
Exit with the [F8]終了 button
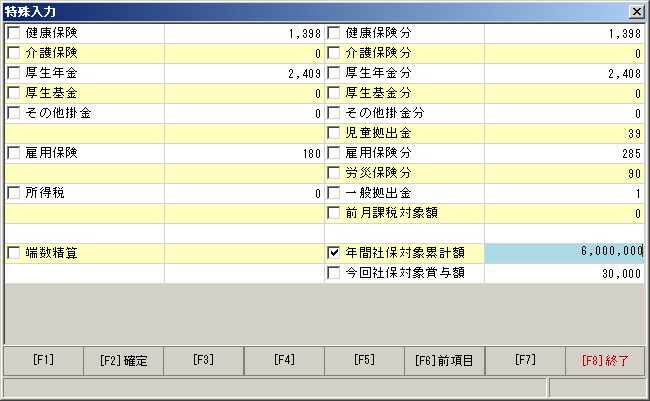click(x=605, y=361)
